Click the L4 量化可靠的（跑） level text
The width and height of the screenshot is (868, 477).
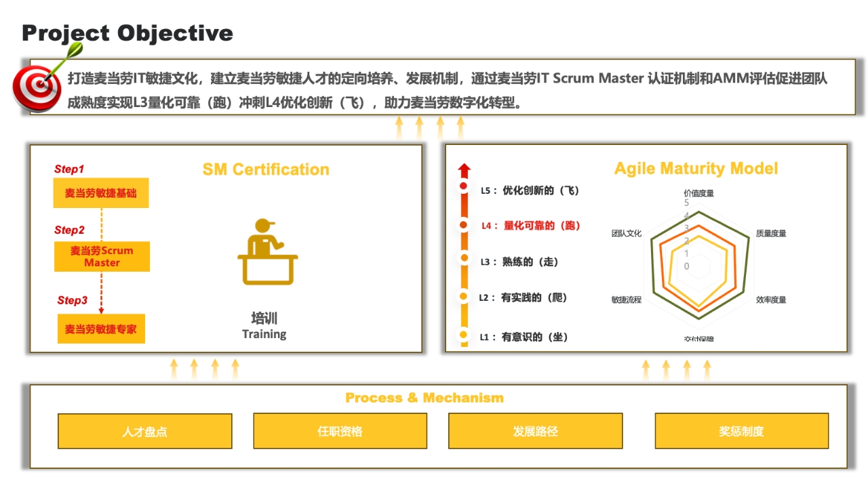point(531,226)
